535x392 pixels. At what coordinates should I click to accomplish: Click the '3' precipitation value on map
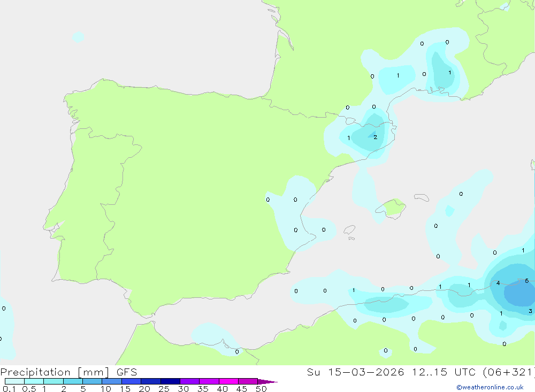530,311
